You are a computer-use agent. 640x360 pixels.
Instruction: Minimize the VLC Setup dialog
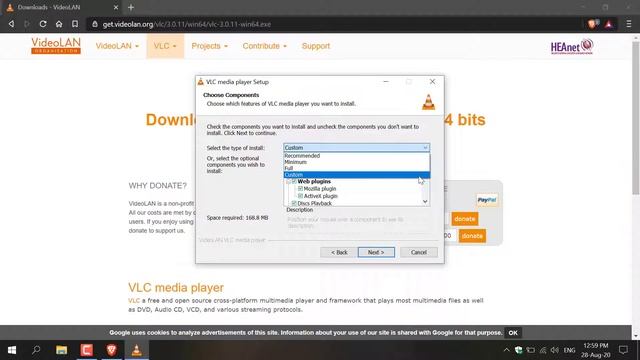pyautogui.click(x=386, y=82)
